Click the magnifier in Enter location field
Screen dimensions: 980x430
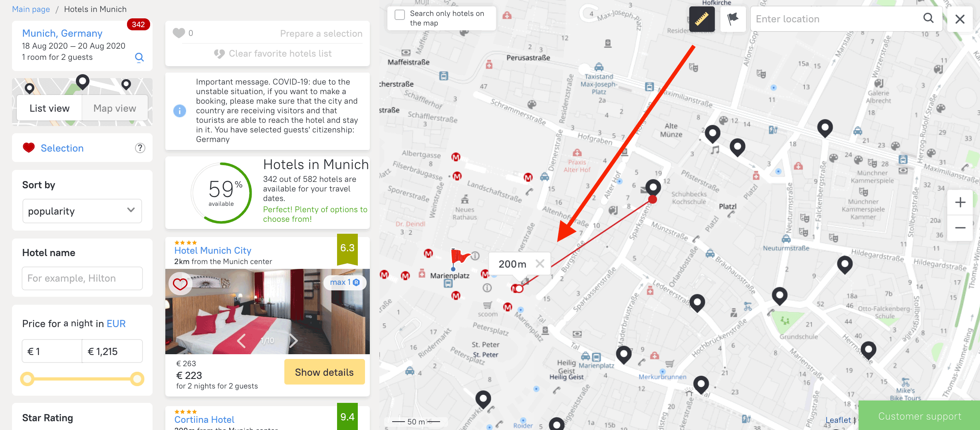928,18
